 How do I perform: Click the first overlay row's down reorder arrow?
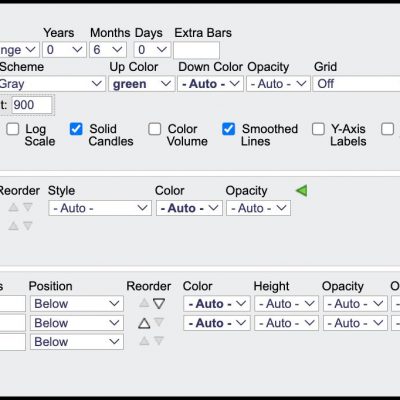tap(28, 207)
